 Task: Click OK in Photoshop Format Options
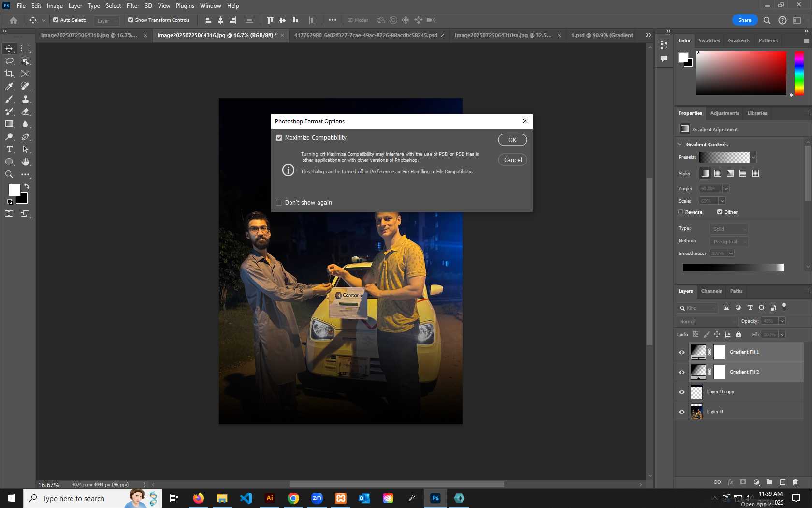click(512, 140)
